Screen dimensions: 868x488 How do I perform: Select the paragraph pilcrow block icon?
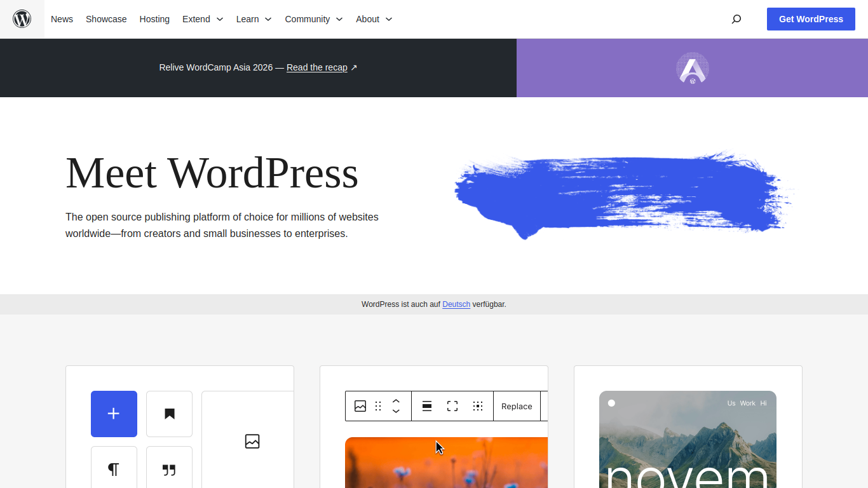coord(114,469)
